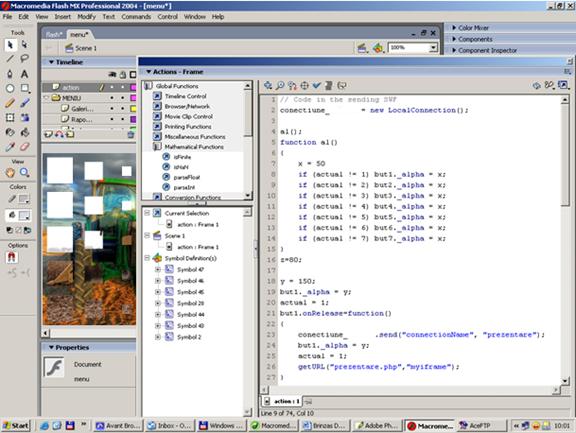Open the stage zoom percentage dropdown
Screen dimensions: 576x433
[433, 48]
